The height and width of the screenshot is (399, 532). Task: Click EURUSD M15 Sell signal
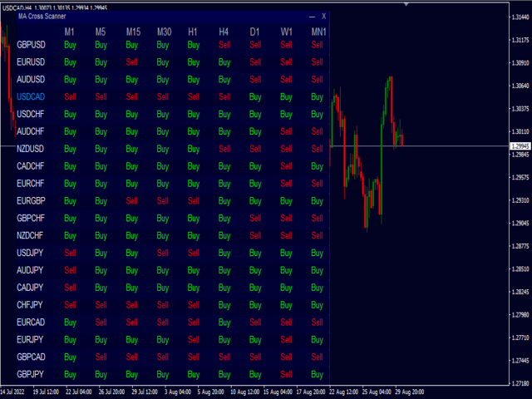click(x=132, y=62)
